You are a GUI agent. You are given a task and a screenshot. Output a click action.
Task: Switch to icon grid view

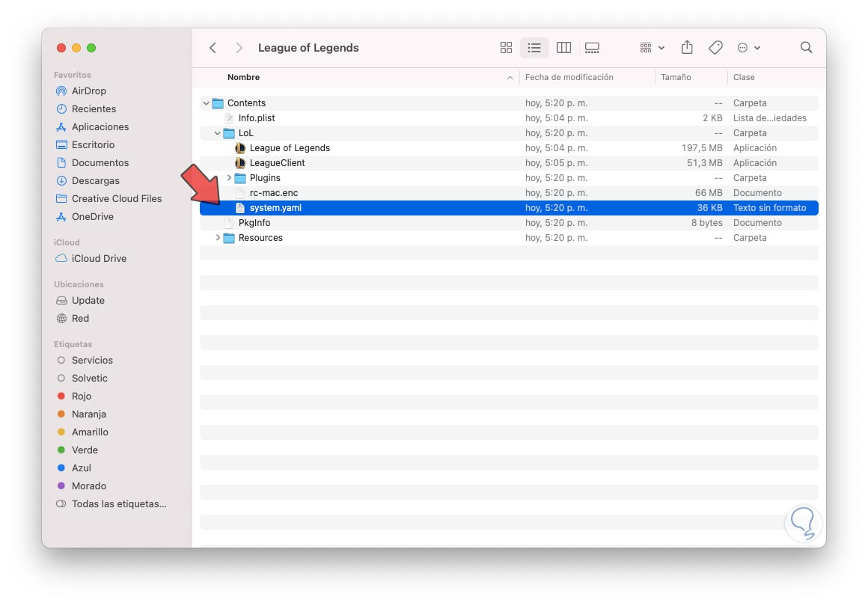[x=506, y=48]
